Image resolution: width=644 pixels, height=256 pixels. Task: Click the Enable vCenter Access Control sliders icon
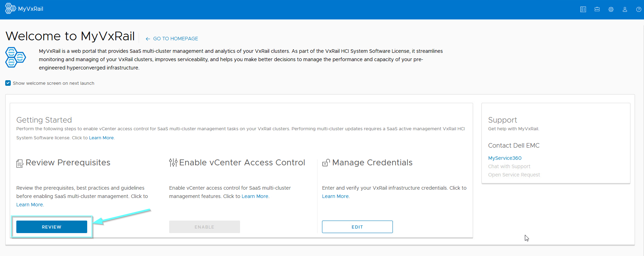(173, 163)
